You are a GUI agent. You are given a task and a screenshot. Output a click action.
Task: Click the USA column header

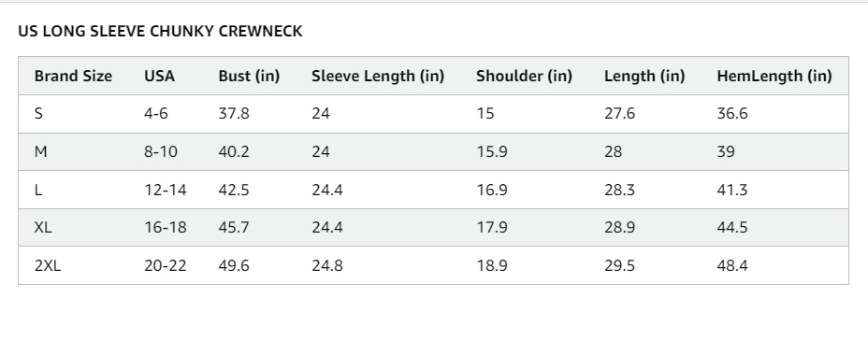pyautogui.click(x=159, y=76)
